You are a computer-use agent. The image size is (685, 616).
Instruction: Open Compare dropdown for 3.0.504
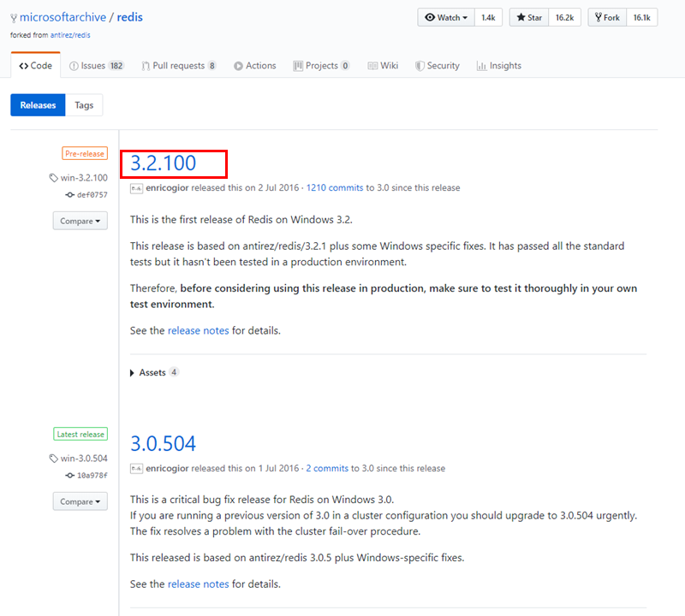pos(80,501)
